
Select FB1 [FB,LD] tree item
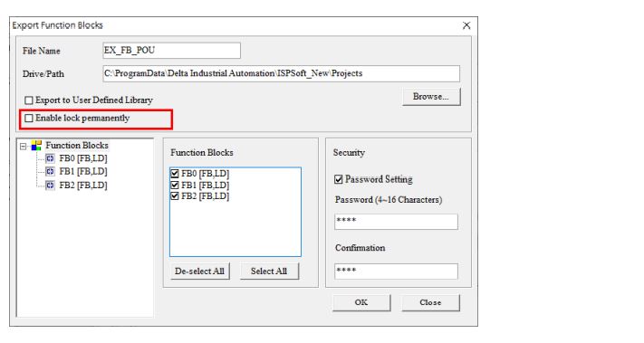(83, 172)
